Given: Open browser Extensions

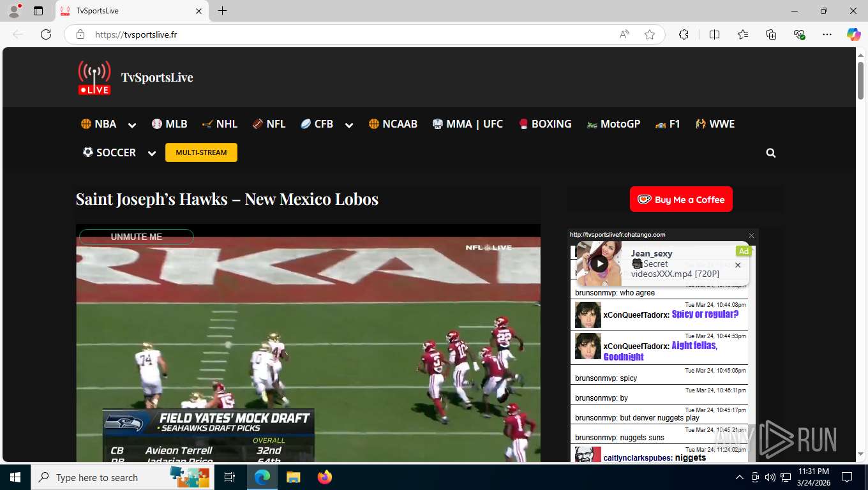Looking at the screenshot, I should point(684,34).
